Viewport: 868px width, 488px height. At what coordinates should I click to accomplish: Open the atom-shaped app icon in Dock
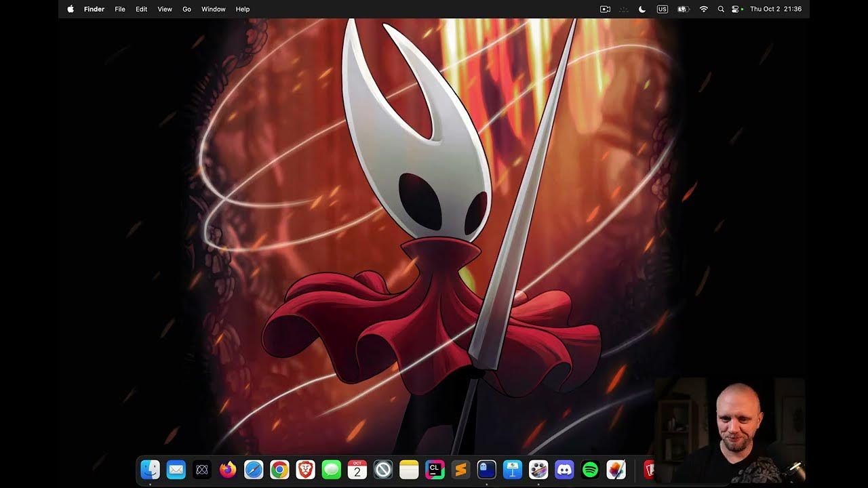point(201,469)
